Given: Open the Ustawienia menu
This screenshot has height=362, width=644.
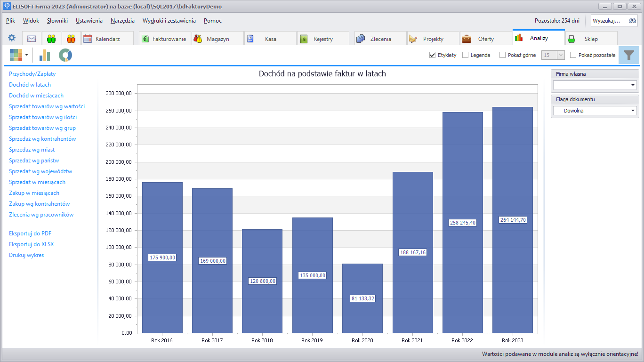Looking at the screenshot, I should click(x=89, y=21).
